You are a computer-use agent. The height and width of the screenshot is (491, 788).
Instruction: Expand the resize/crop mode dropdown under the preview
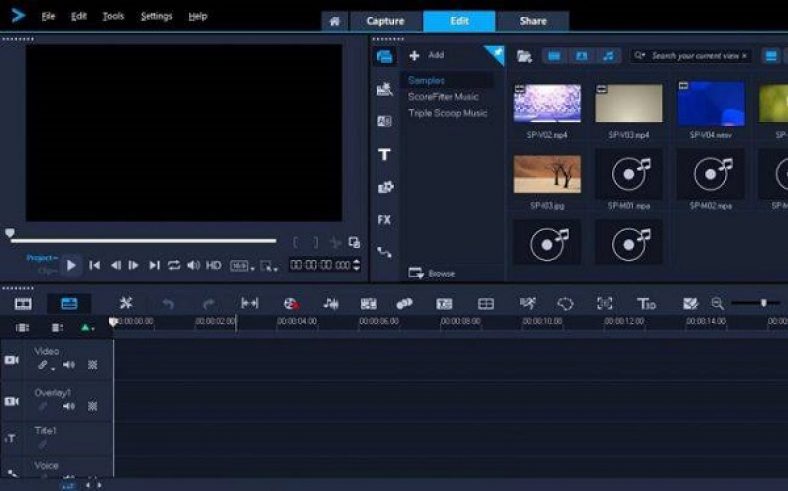[268, 266]
